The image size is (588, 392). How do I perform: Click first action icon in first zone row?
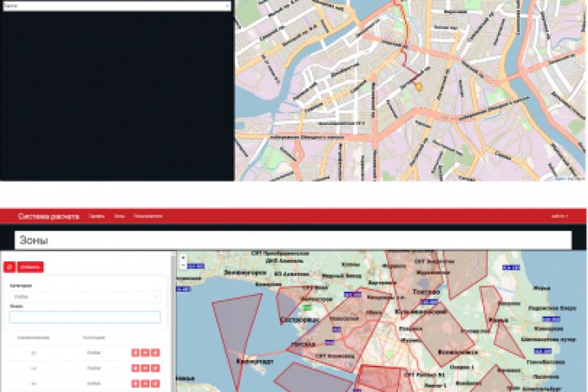tap(136, 353)
